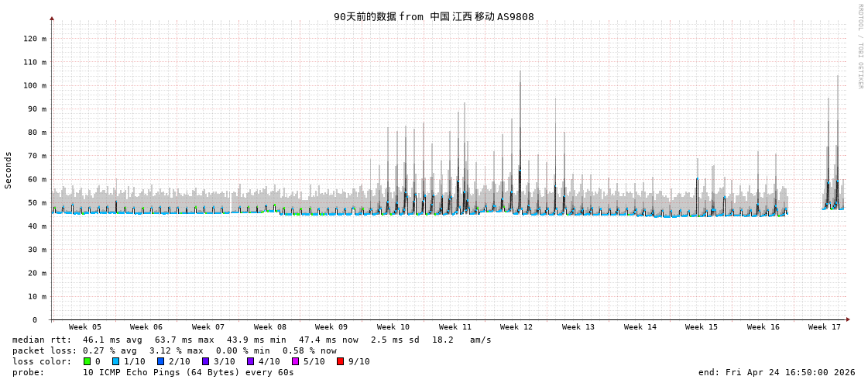Click the vertical Seconds axis label
The image size is (868, 383).
(9, 170)
